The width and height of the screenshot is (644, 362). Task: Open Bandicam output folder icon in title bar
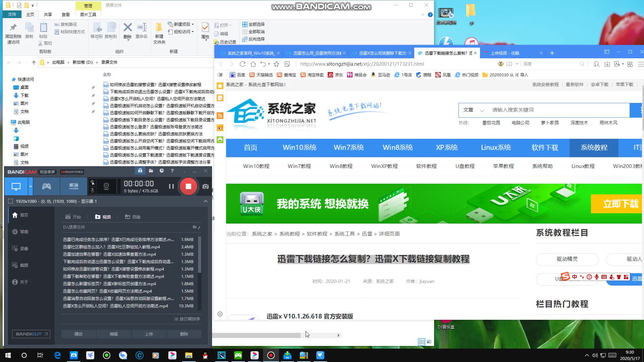(x=151, y=171)
